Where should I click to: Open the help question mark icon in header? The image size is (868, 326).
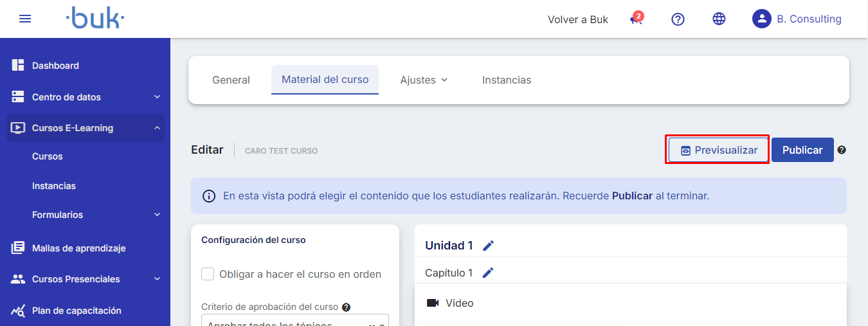[678, 19]
